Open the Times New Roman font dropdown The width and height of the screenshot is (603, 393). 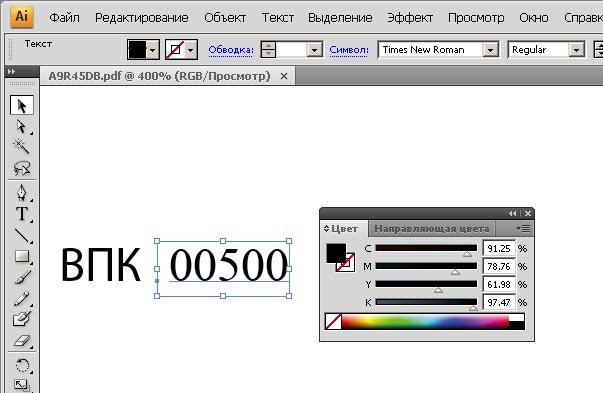(x=490, y=50)
